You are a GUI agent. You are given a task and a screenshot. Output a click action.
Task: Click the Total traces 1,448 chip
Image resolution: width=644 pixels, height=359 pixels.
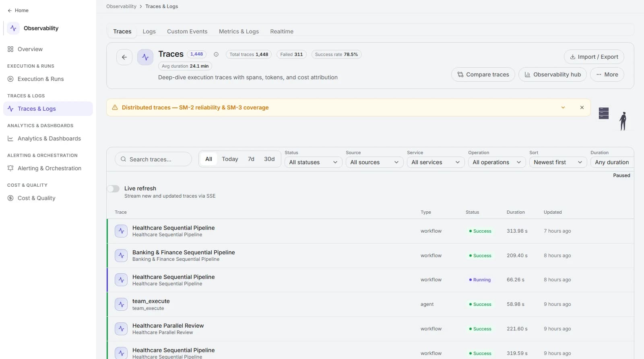(249, 54)
